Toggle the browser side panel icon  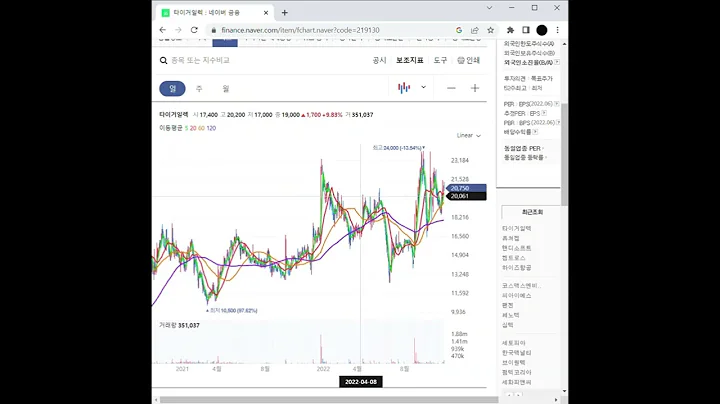(x=526, y=30)
